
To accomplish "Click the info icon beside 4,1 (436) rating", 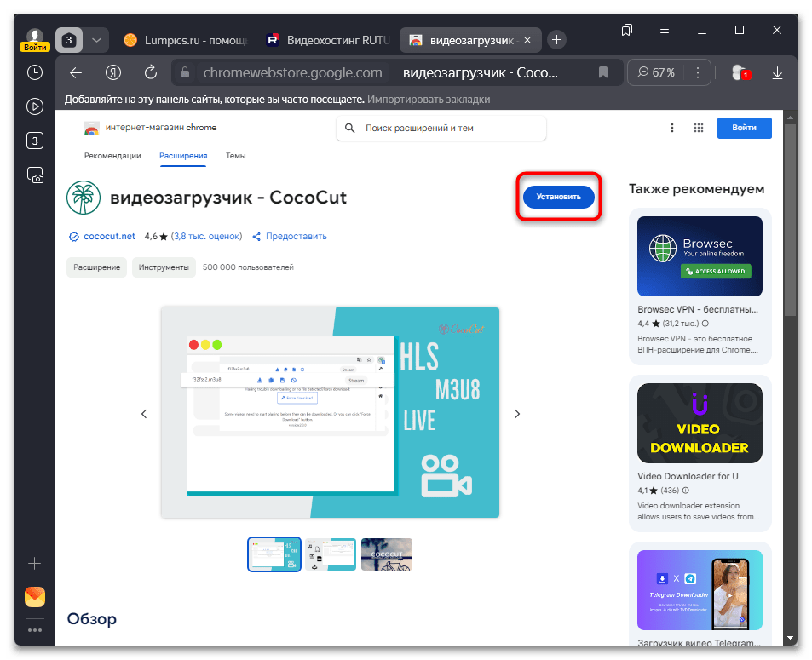I will click(686, 491).
